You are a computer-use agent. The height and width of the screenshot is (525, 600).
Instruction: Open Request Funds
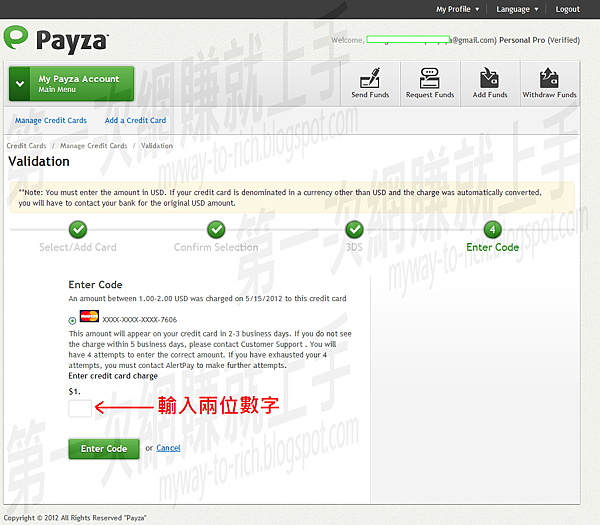pyautogui.click(x=430, y=83)
